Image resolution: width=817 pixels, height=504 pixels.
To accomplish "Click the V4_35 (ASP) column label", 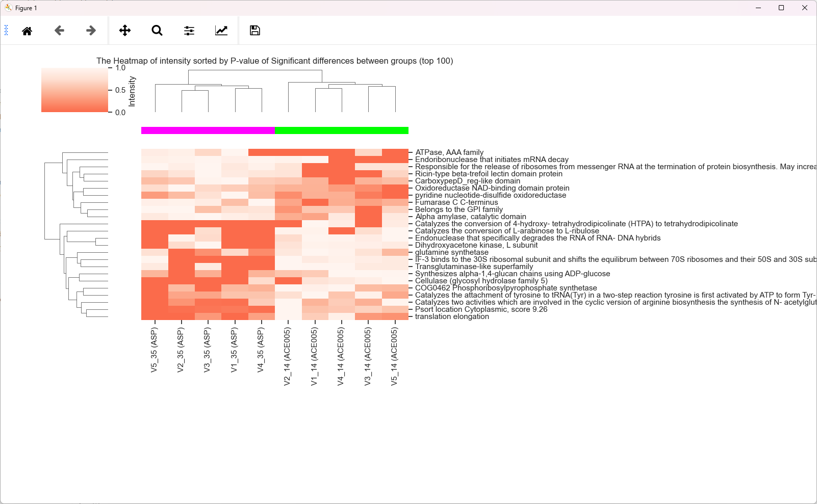I will click(261, 350).
